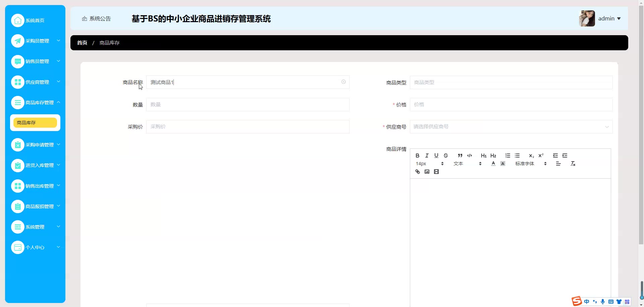Insert a blockquote using the quote icon
This screenshot has width=644, height=307.
(x=460, y=156)
